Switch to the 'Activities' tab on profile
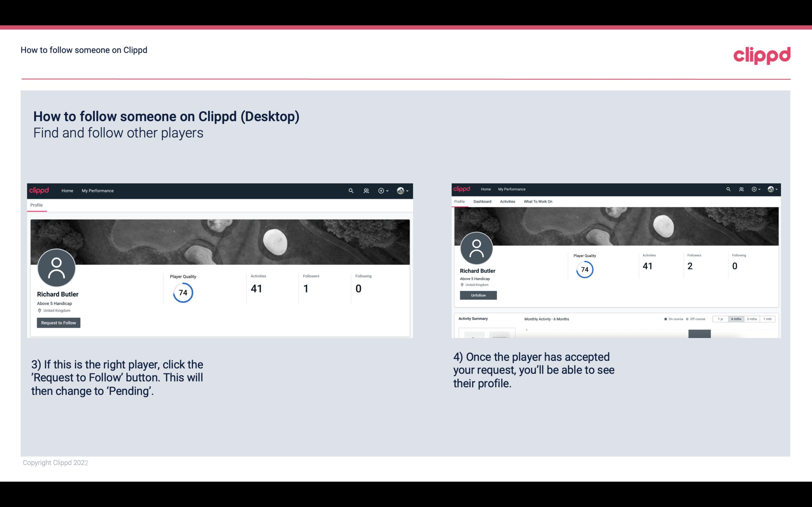 507,202
